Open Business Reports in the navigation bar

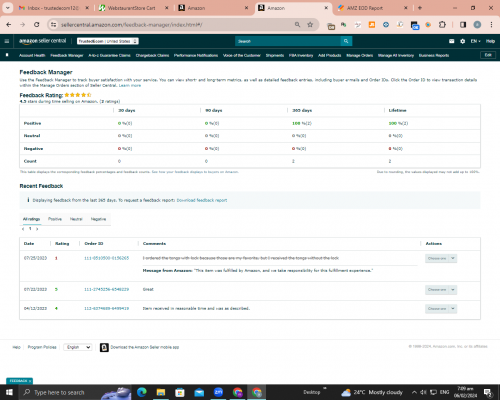click(434, 55)
